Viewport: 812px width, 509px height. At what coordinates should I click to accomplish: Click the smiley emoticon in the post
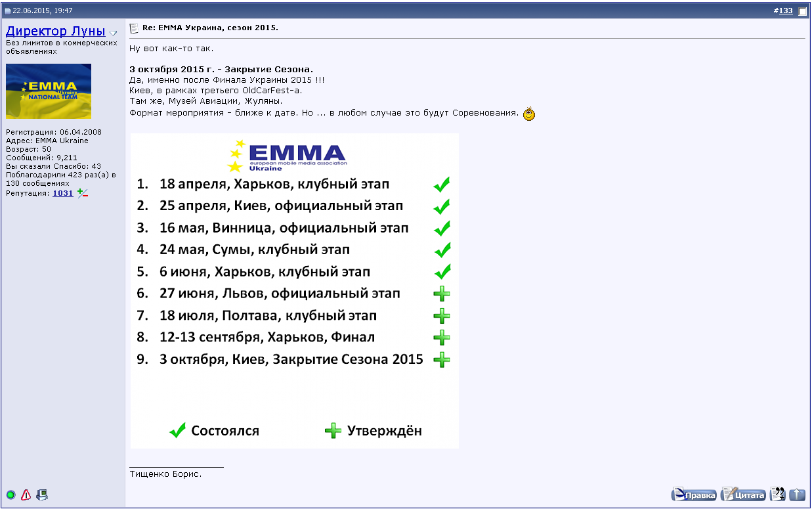pyautogui.click(x=529, y=114)
